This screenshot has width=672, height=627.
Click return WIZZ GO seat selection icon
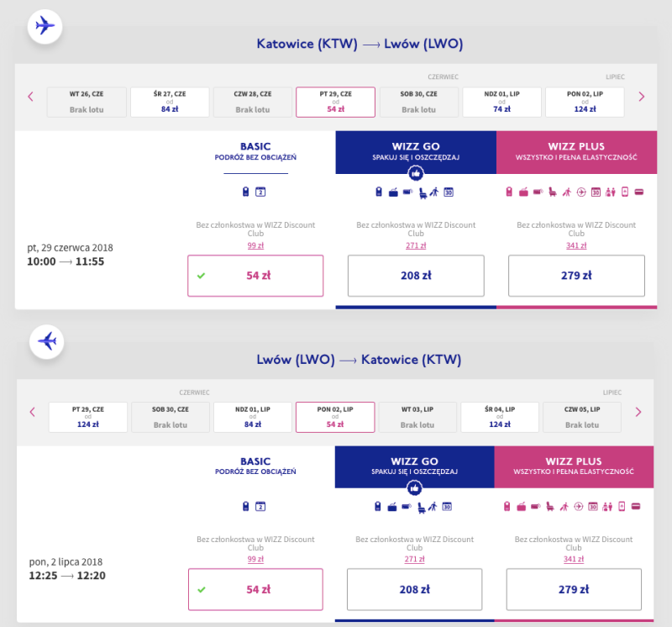coord(422,508)
